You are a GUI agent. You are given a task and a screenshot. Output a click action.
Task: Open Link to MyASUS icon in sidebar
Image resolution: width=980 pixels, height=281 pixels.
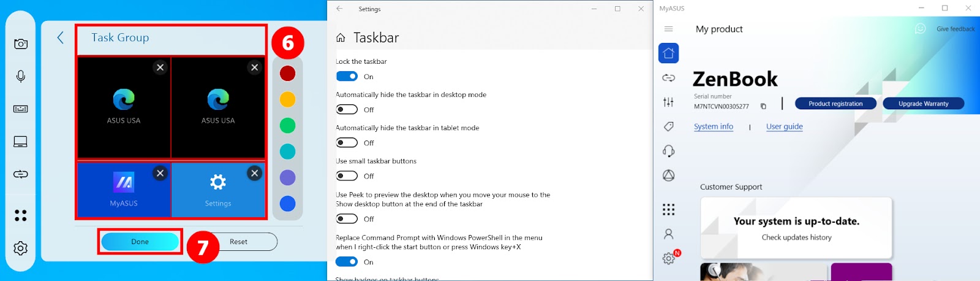point(669,78)
